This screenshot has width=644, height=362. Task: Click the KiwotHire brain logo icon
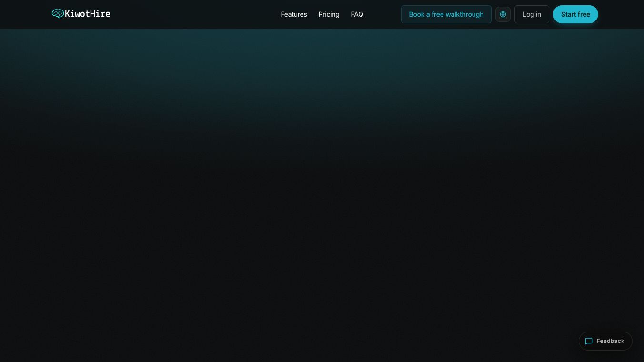tap(58, 14)
